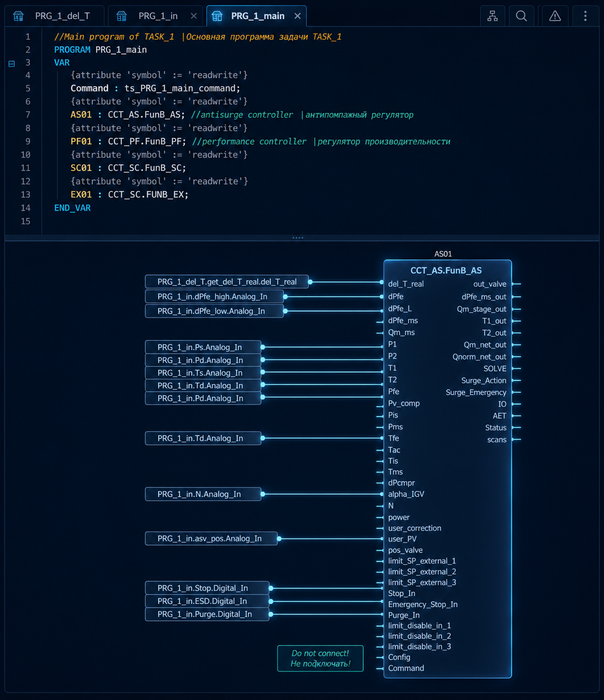Screen dimensions: 604x700
Task: Switch to the PRG_1_del_T tab
Action: pos(54,16)
